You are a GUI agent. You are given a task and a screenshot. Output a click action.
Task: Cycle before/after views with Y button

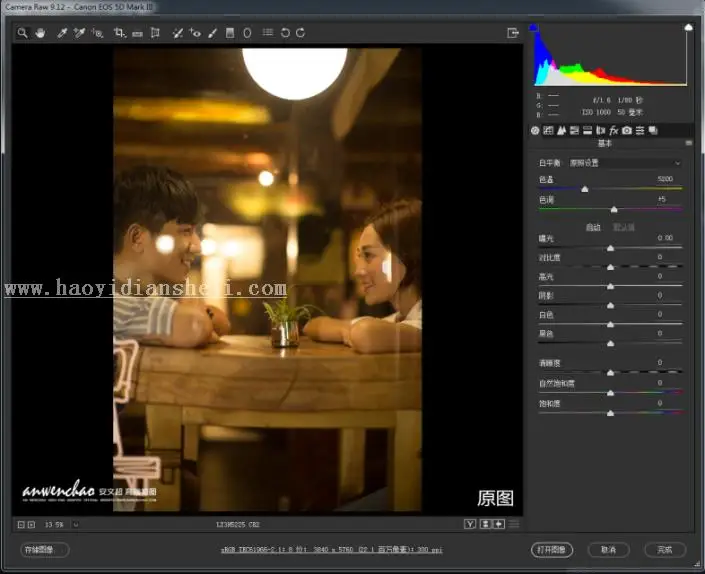click(470, 524)
